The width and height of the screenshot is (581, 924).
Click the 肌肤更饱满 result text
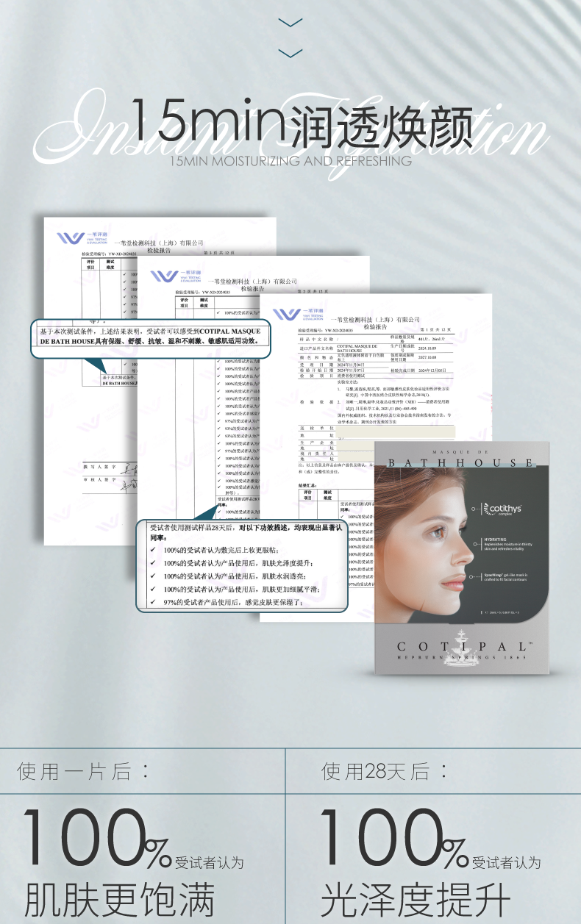[120, 899]
